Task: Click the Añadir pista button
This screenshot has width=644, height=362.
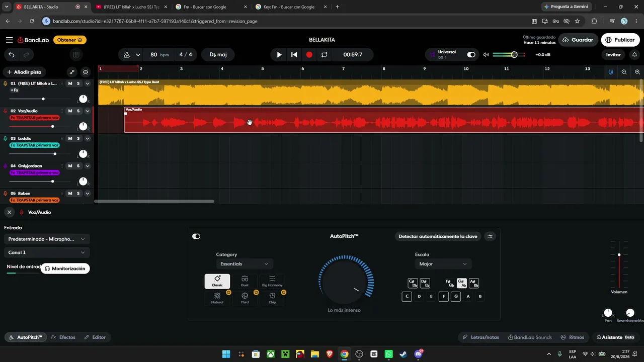Action: coord(24,72)
